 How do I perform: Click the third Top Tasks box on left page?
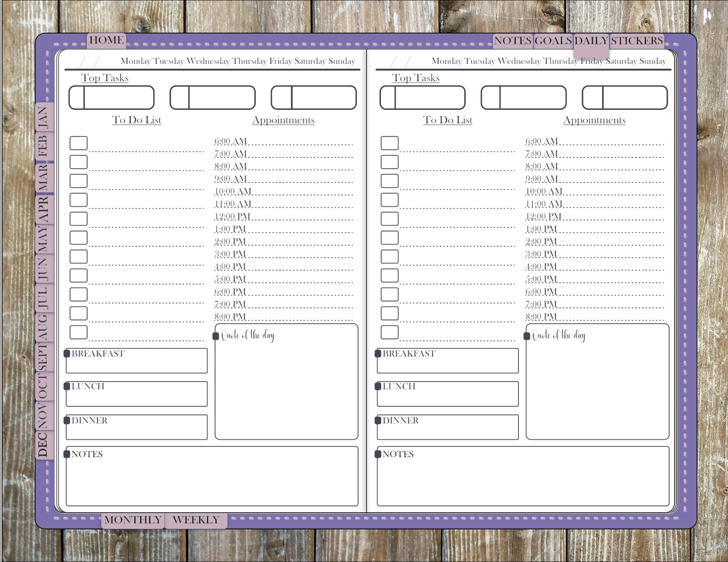(314, 98)
